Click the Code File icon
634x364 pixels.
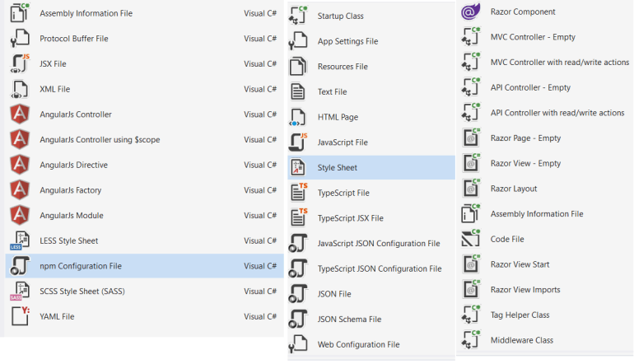(471, 239)
